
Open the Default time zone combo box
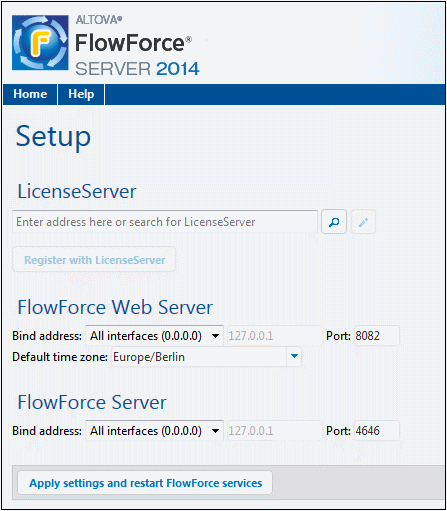click(206, 357)
